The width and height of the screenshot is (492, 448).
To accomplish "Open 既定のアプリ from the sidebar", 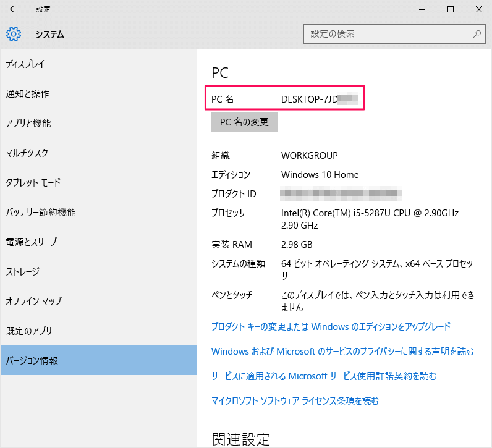I will pyautogui.click(x=29, y=331).
